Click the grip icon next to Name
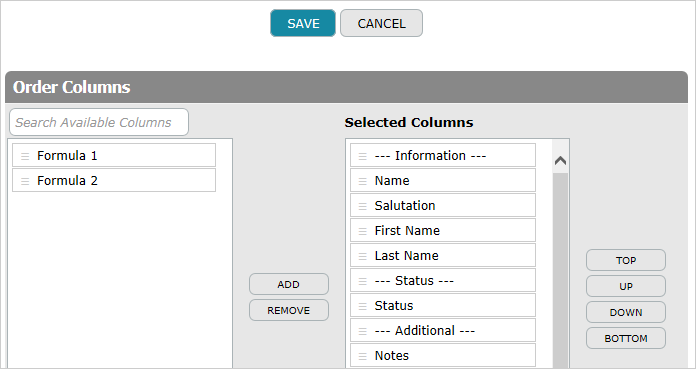Viewport: 696px width, 369px height. click(363, 181)
